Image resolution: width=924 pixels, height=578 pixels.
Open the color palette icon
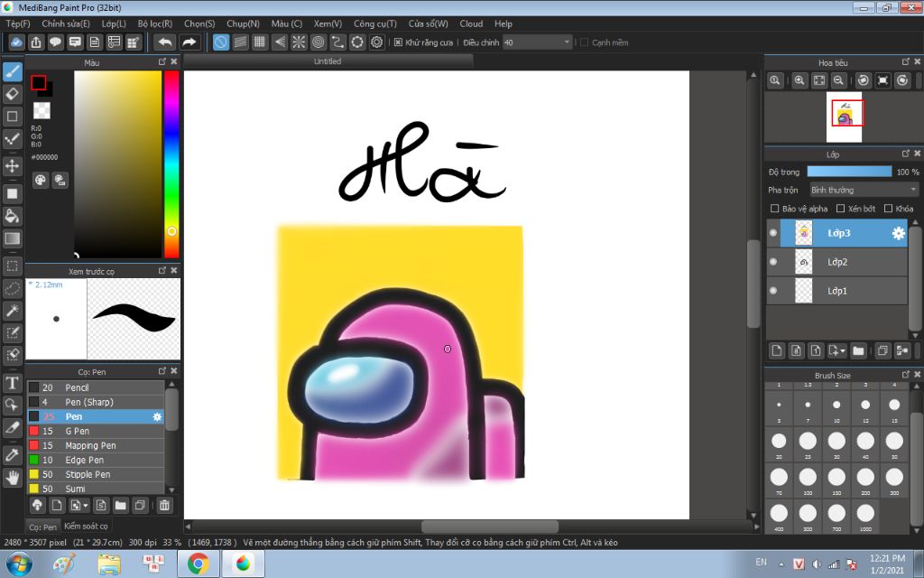tap(40, 181)
